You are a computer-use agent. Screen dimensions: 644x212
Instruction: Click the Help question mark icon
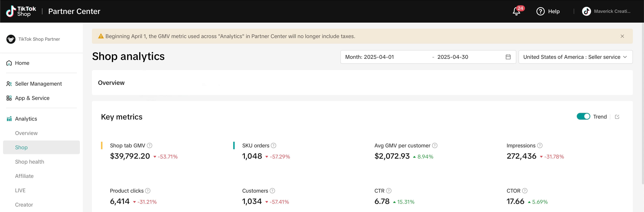tap(540, 11)
